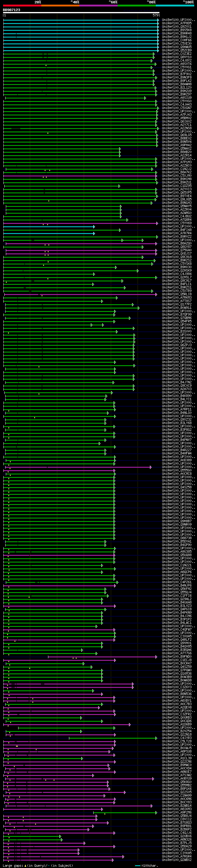Viewport: 197px width, 868px height.
Task: Click the cyan alignment bar for UniRef100_A7R7R4
Action: pyautogui.click(x=49, y=233)
